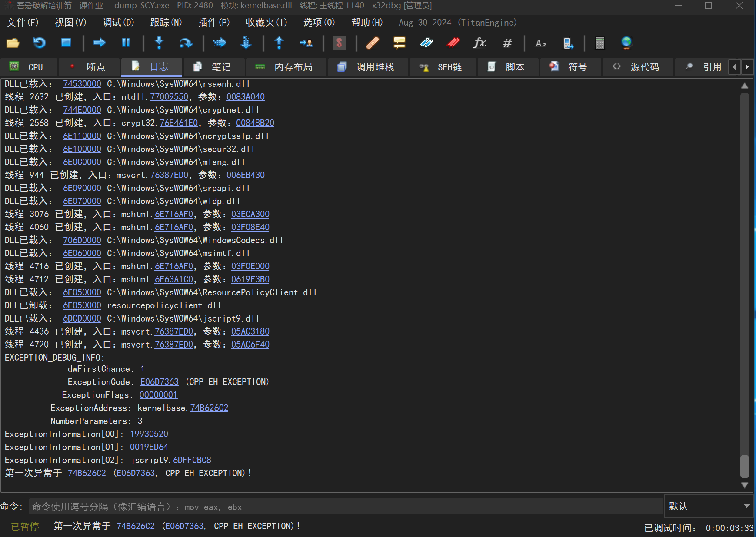Open the Patches bandage icon
The width and height of the screenshot is (756, 537).
tap(373, 43)
